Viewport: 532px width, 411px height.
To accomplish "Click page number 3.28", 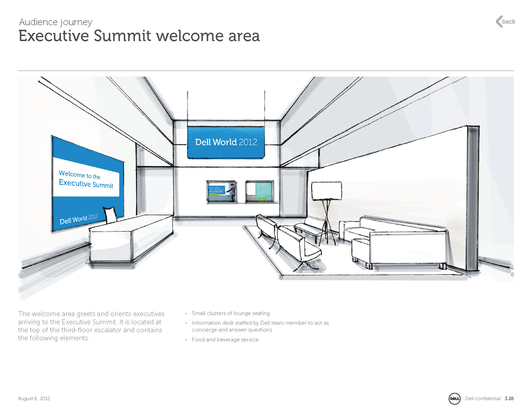I will [x=509, y=399].
